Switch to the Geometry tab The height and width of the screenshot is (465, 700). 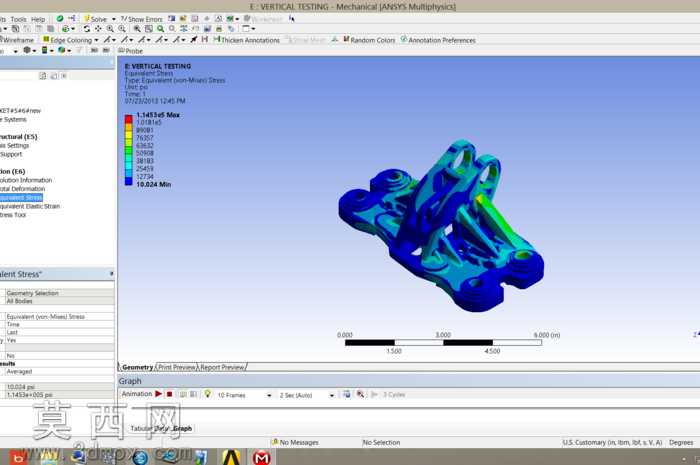[x=137, y=367]
